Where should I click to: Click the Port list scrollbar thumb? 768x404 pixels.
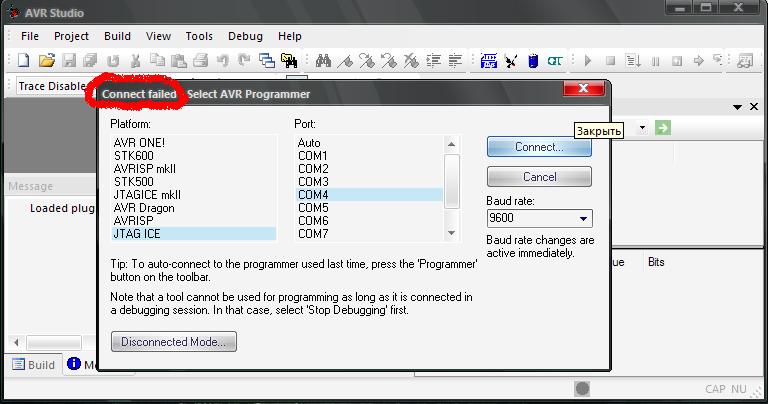pyautogui.click(x=452, y=181)
